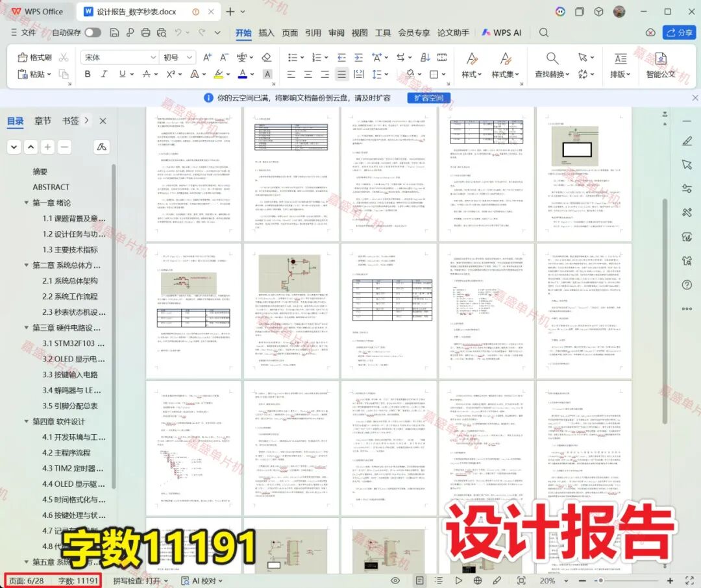The width and height of the screenshot is (701, 588).
Task: Collapse the 第四章 软件设计 outline section
Action: pos(27,421)
